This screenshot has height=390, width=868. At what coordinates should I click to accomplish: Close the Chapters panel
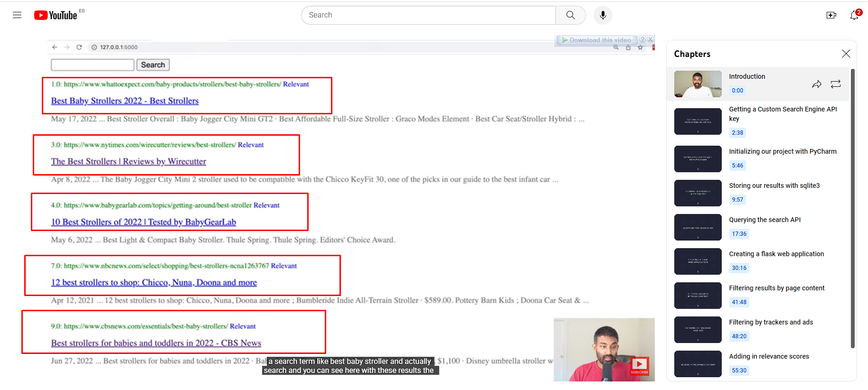846,54
